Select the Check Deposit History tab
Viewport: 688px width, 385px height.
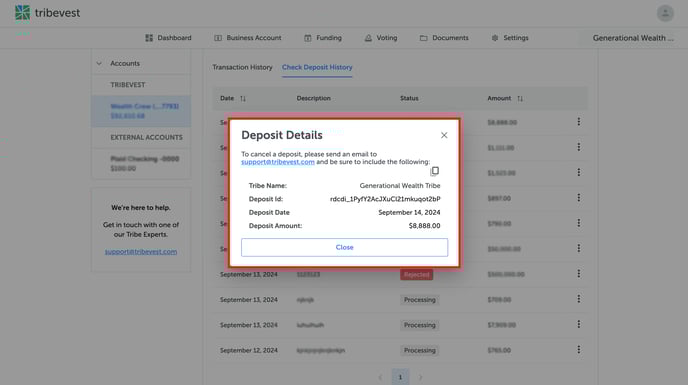317,67
